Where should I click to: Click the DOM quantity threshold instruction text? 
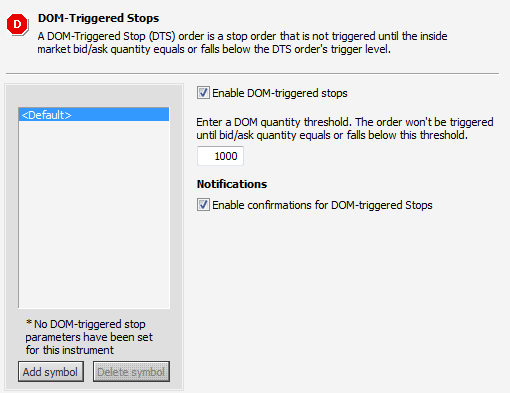[x=345, y=129]
